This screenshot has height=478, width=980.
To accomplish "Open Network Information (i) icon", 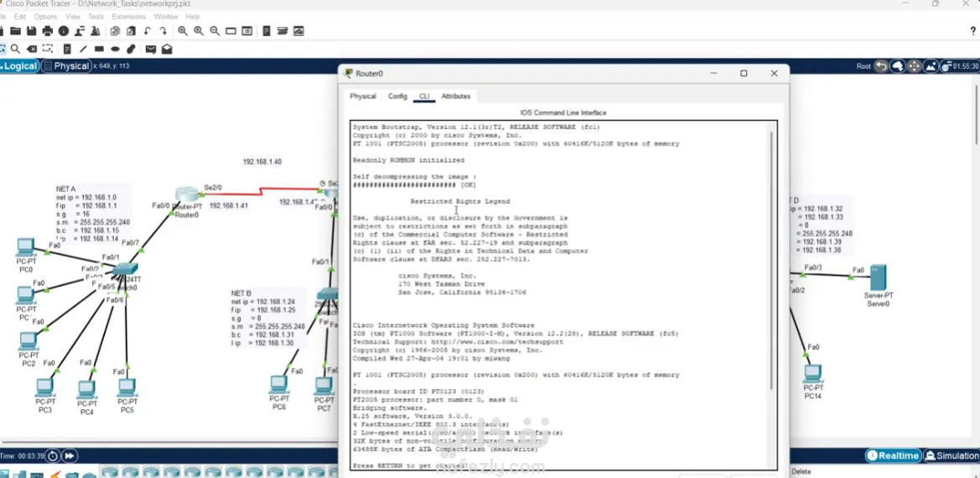I will tap(63, 31).
